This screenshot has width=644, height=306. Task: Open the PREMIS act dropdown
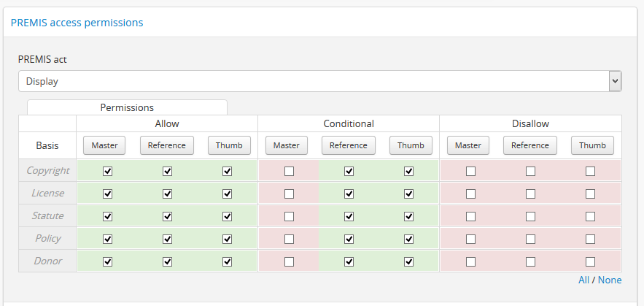[319, 81]
